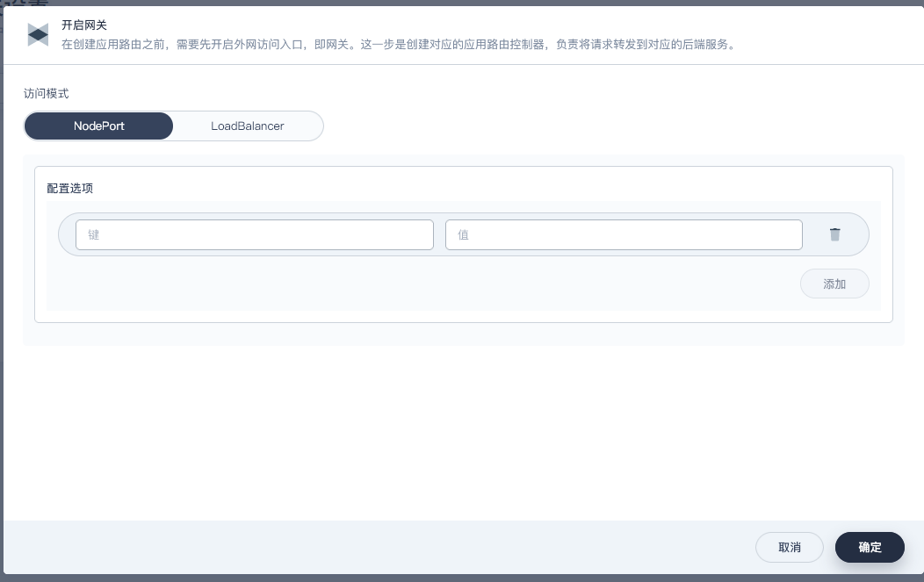The width and height of the screenshot is (924, 582).
Task: Click into the 值 (value) input field
Action: click(624, 234)
